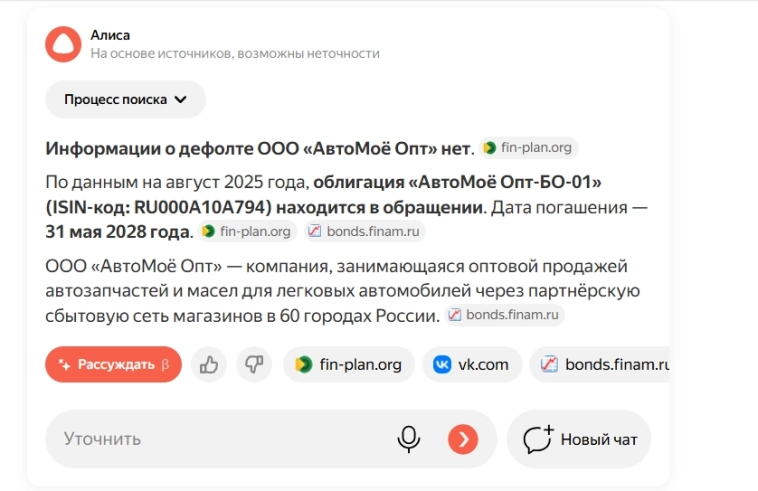Expand the «Процесс поиска» dropdown
The image size is (758, 491).
coord(125,99)
